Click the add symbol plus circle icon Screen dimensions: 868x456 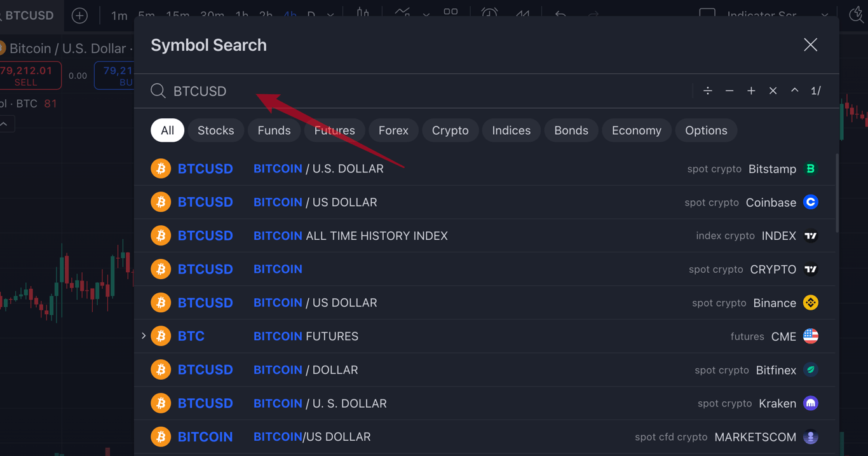coord(79,15)
